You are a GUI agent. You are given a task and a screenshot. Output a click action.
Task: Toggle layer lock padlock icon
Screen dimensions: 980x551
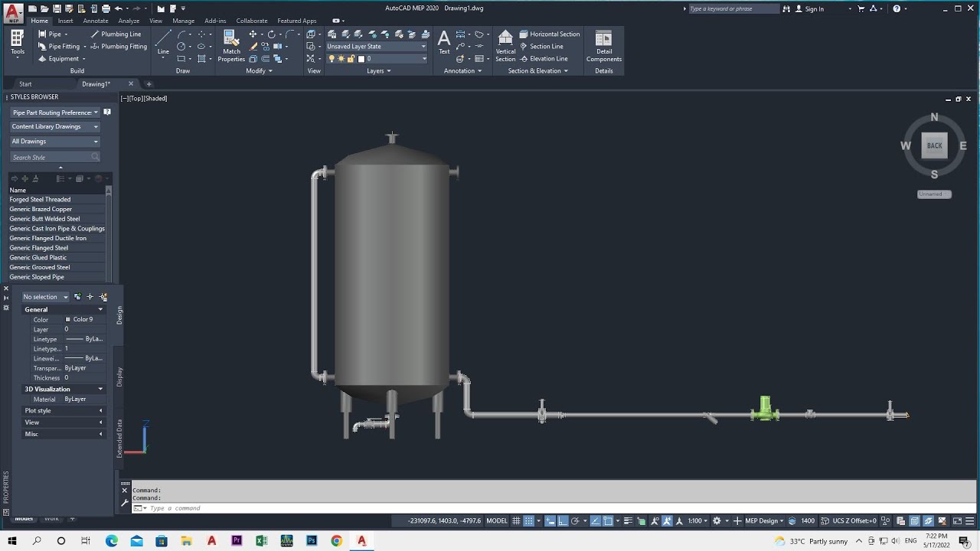pos(351,59)
